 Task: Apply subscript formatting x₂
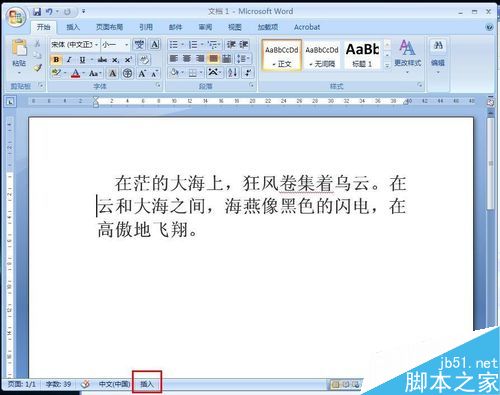pyautogui.click(x=115, y=60)
